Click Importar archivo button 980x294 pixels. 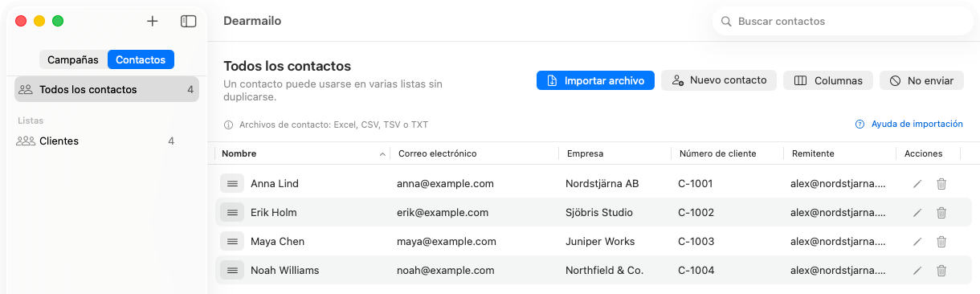click(595, 80)
